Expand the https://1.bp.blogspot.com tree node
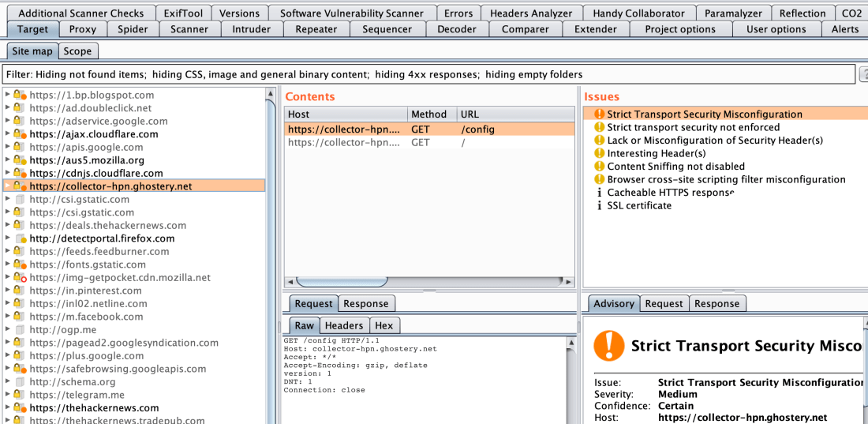This screenshot has width=868, height=424. 8,95
